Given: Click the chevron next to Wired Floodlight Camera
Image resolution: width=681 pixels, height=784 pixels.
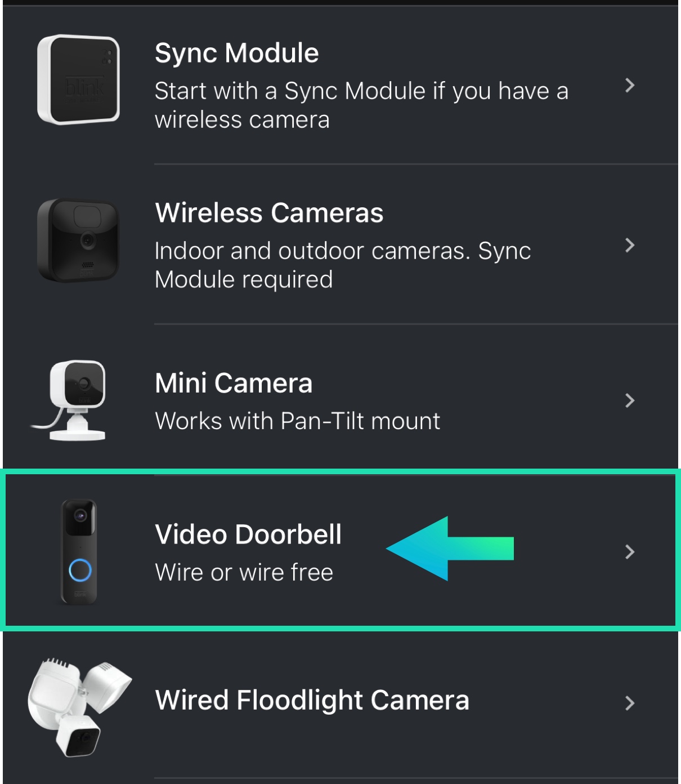Looking at the screenshot, I should (630, 703).
